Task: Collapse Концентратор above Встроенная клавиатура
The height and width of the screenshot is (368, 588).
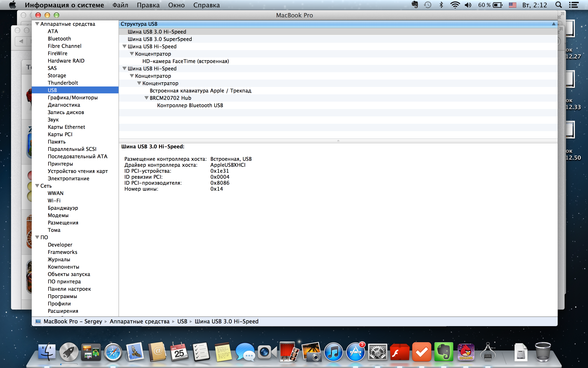Action: (139, 83)
